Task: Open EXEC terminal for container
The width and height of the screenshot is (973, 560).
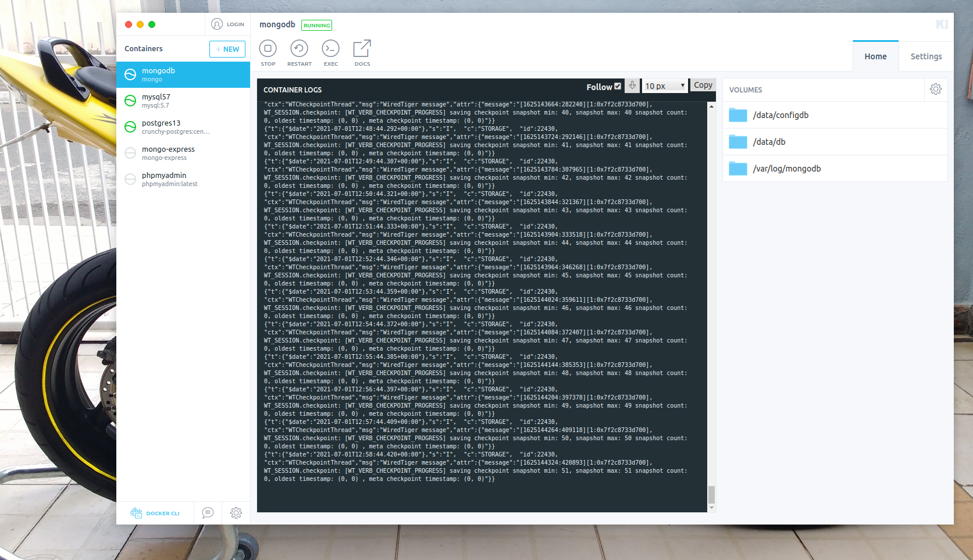Action: (330, 53)
